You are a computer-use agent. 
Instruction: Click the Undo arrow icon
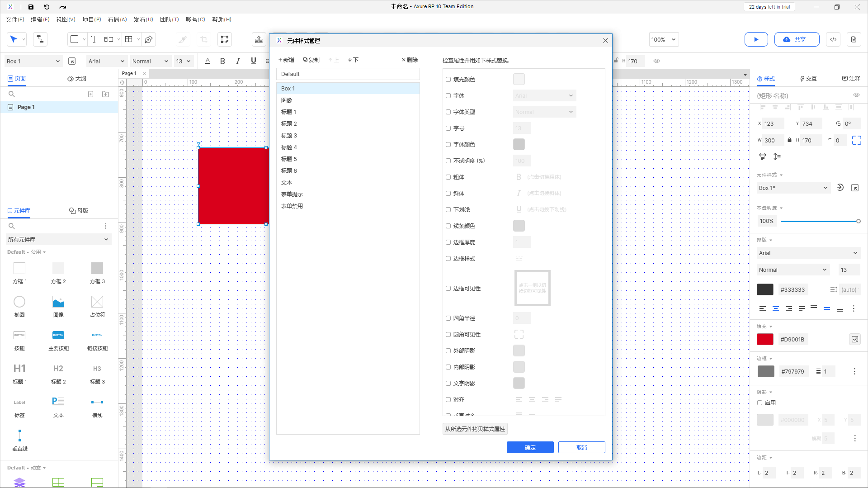(x=47, y=7)
